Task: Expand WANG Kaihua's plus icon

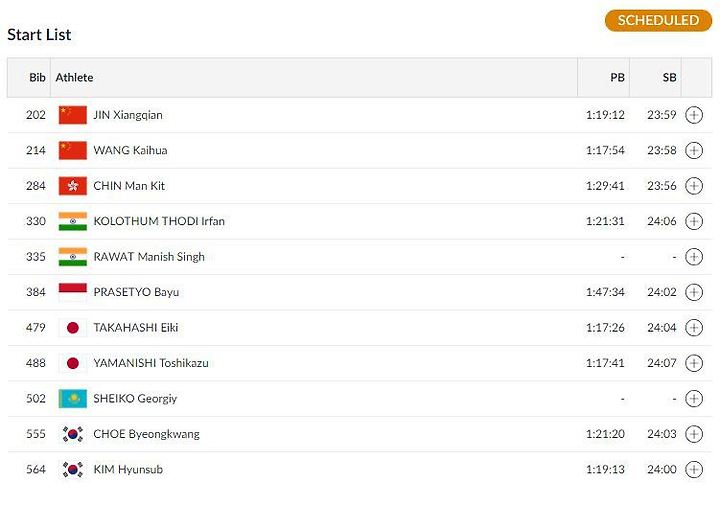Action: tap(694, 150)
